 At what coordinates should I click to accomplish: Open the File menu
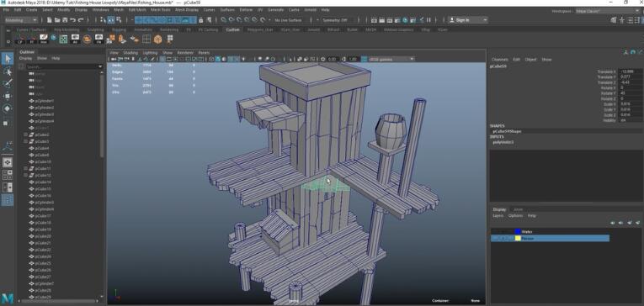pos(5,9)
